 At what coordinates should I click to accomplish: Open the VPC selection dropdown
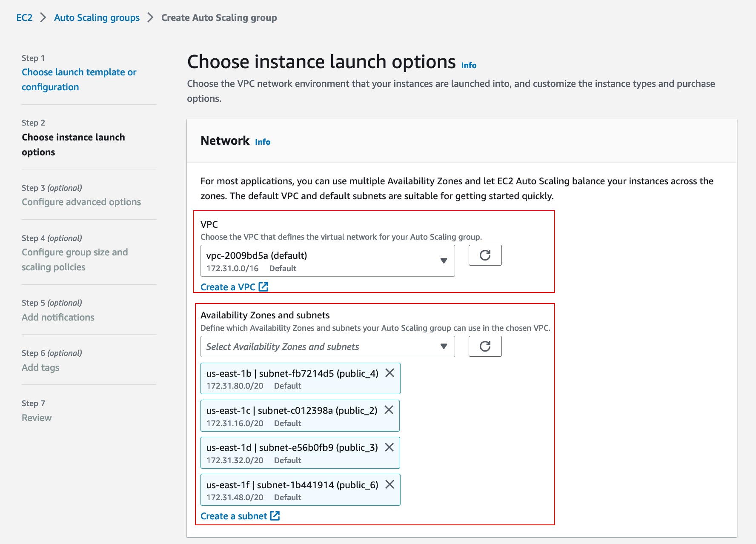click(x=327, y=261)
